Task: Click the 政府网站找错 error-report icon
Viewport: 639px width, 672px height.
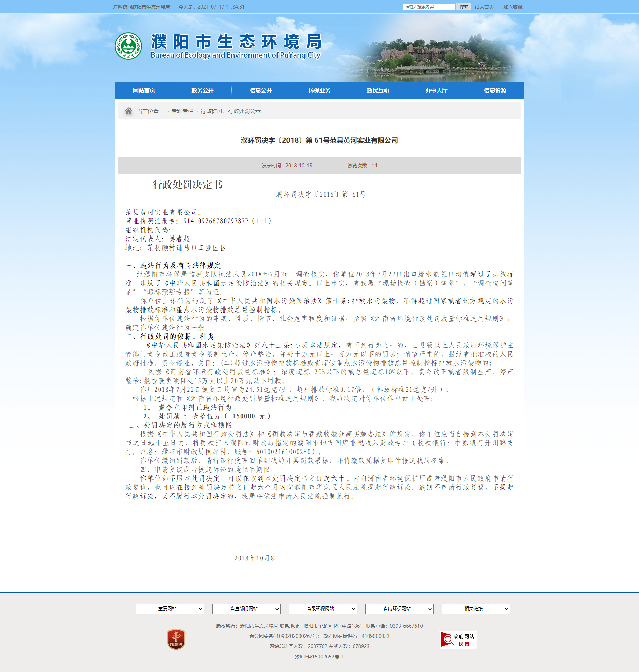Action: point(457,640)
